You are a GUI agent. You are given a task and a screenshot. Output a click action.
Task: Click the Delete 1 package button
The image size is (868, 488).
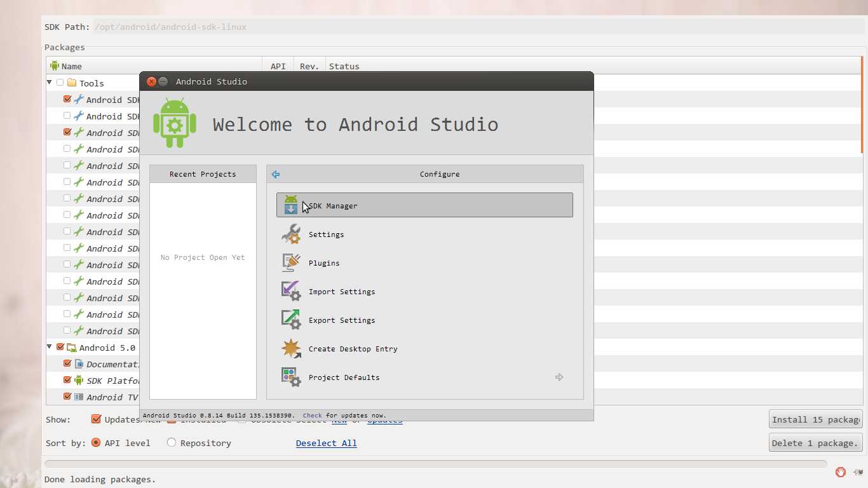(x=815, y=443)
